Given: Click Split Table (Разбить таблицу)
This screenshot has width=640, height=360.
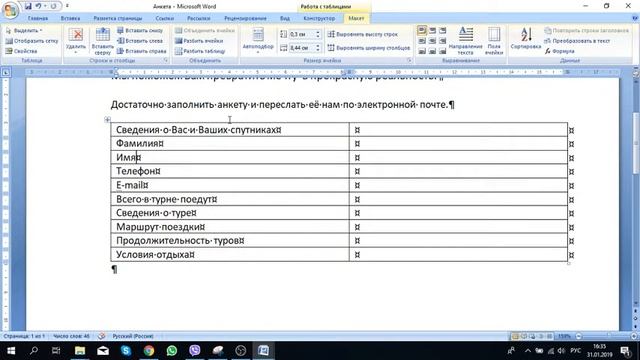Looking at the screenshot, I should tap(200, 51).
